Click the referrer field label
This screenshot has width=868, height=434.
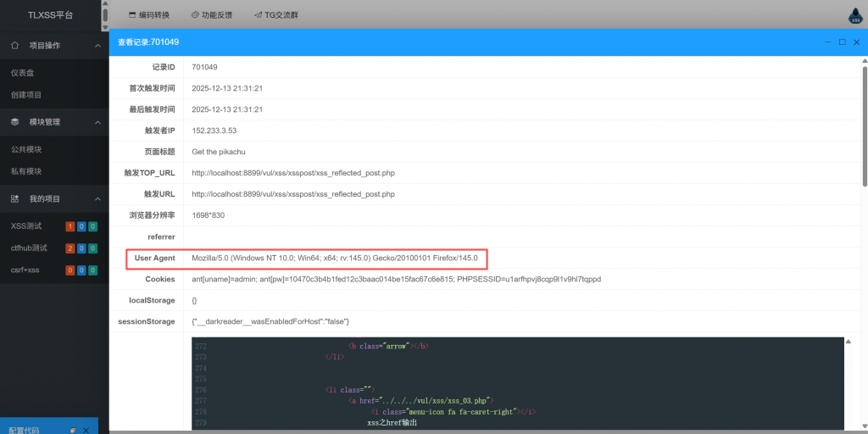[160, 236]
